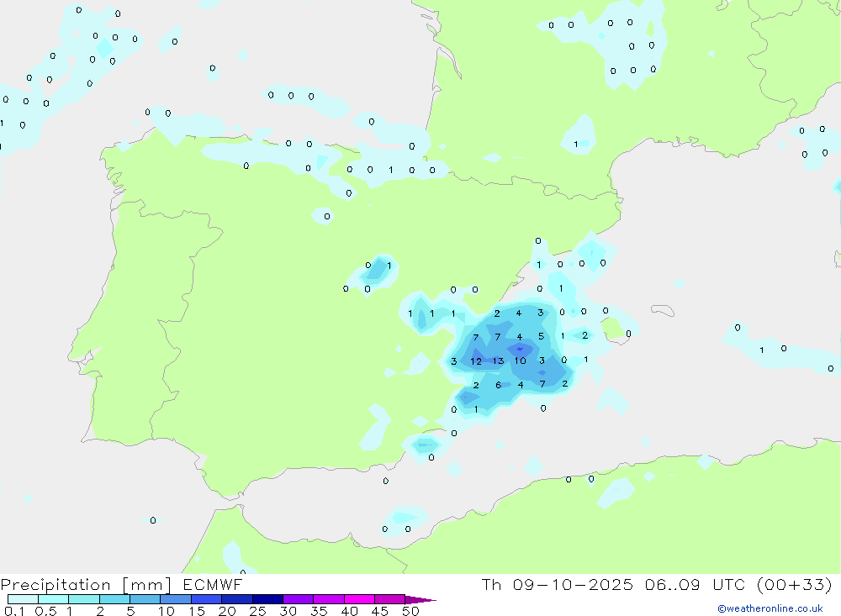Click the '12' precipitation value on map
This screenshot has height=616, width=841.
[x=476, y=361]
